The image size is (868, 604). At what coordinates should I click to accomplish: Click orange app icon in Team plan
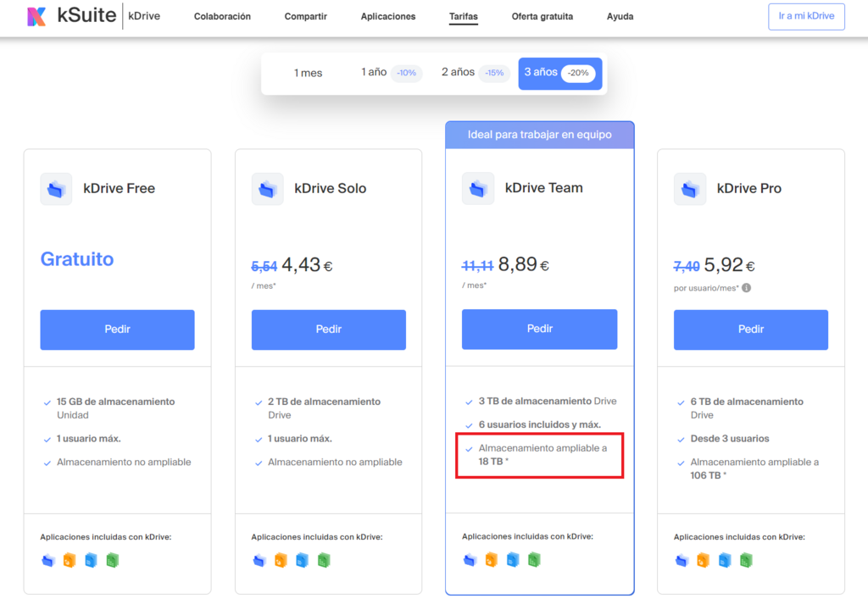(x=491, y=560)
